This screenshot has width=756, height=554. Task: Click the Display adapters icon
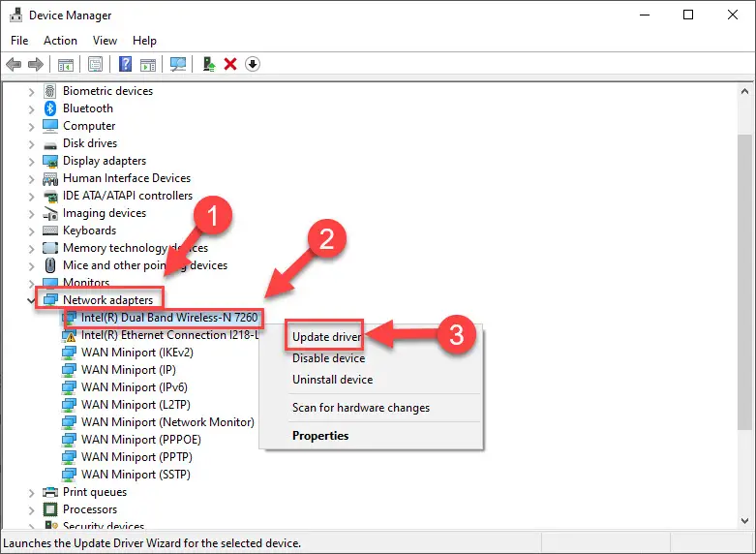tap(50, 161)
